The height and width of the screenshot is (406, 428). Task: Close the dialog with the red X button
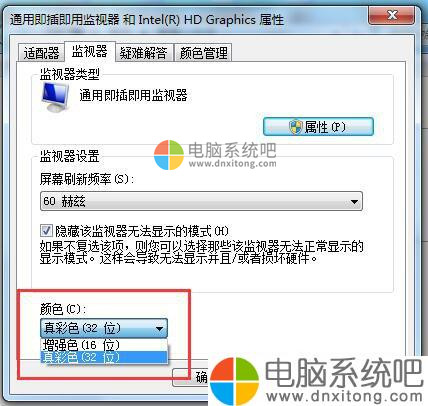pyautogui.click(x=392, y=15)
